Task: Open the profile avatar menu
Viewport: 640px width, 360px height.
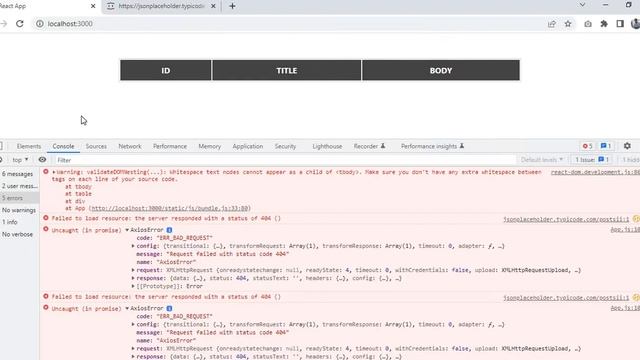Action: 635,24
